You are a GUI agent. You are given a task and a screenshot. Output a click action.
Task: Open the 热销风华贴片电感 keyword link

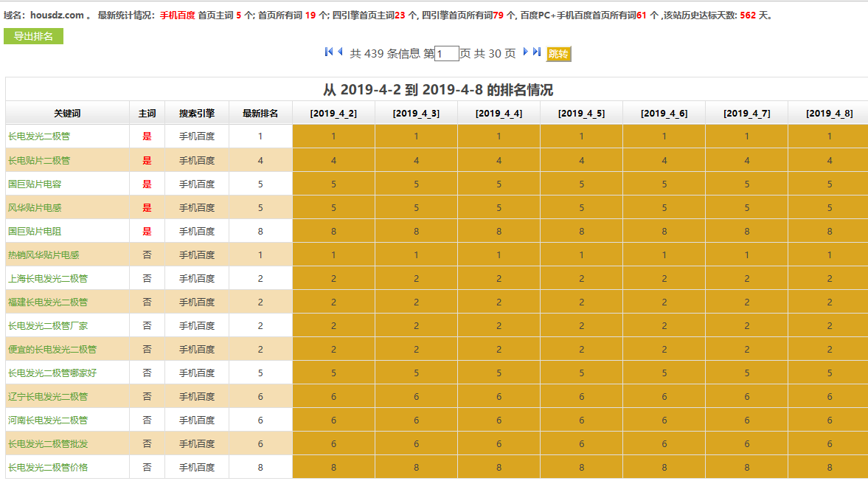pos(44,255)
